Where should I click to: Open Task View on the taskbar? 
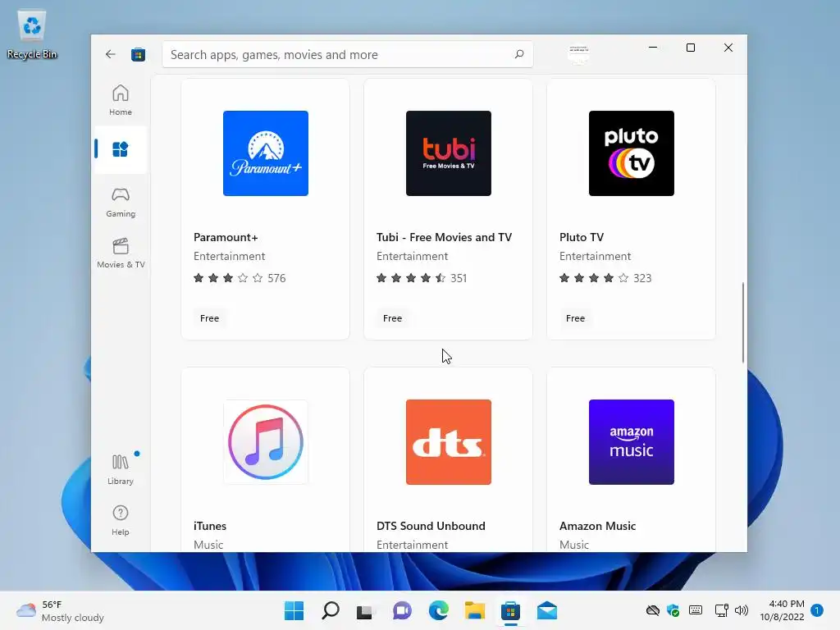tap(365, 610)
